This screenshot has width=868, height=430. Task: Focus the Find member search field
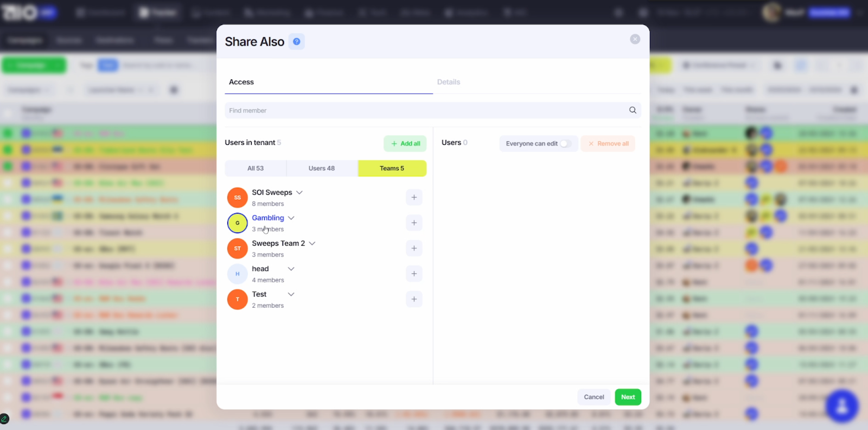[x=423, y=111]
